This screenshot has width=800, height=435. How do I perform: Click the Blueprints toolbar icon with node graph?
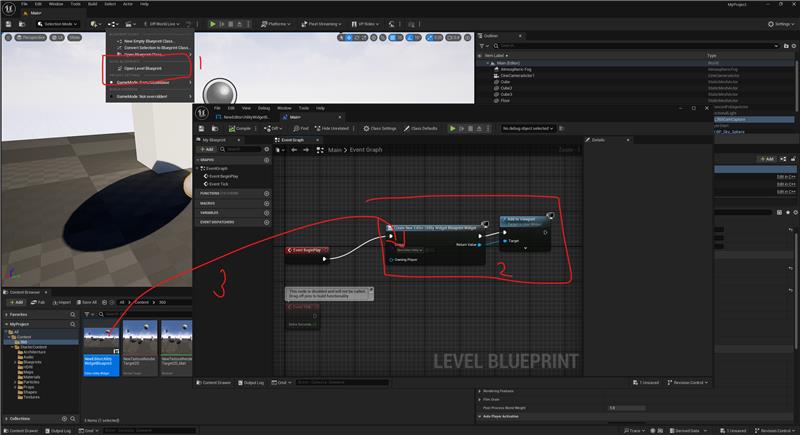(113, 24)
